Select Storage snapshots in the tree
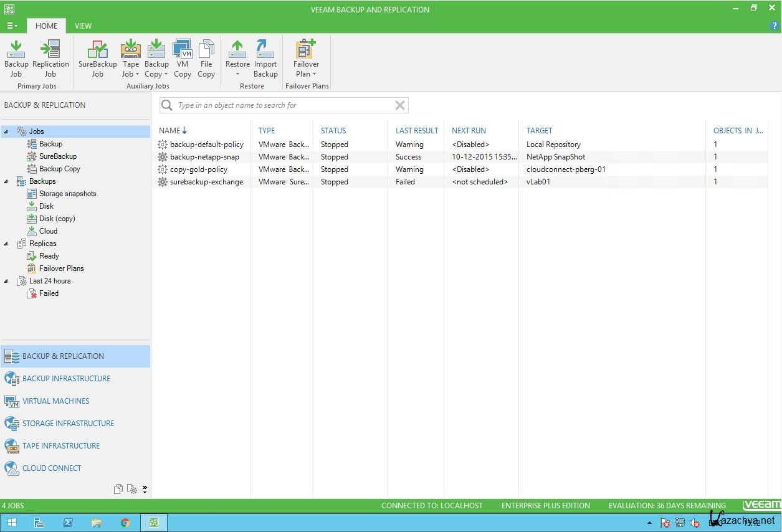Screen dimensions: 782x532 tap(67, 194)
